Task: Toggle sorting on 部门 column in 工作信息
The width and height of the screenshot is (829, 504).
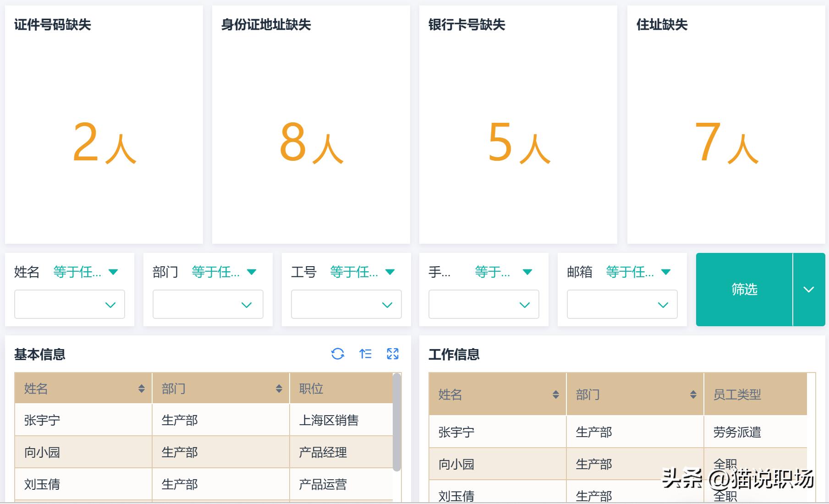Action: [x=692, y=394]
